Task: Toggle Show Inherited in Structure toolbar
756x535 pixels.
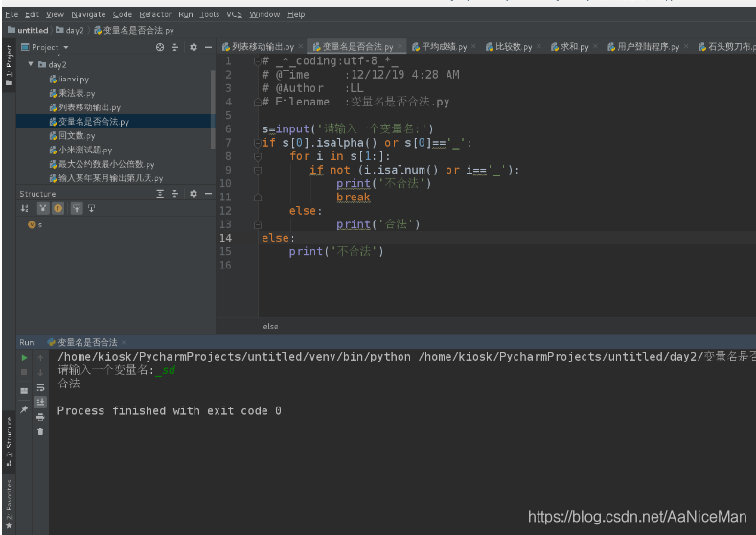Action: point(43,208)
